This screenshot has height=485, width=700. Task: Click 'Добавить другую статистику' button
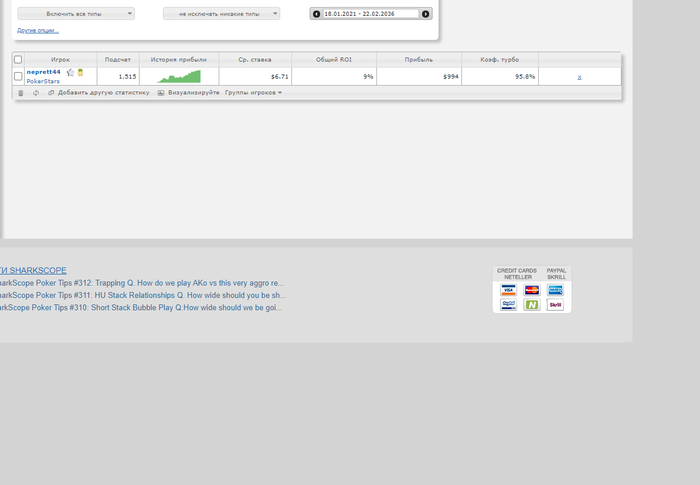99,92
